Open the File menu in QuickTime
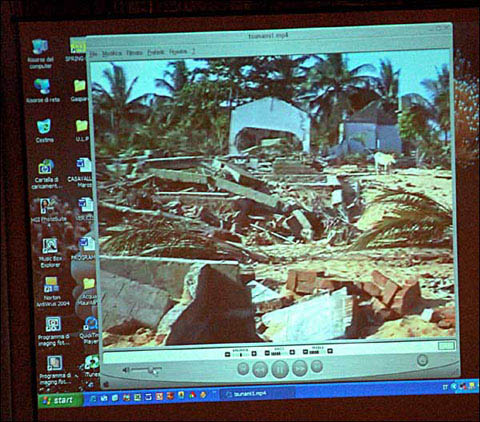The height and width of the screenshot is (422, 480). click(94, 54)
